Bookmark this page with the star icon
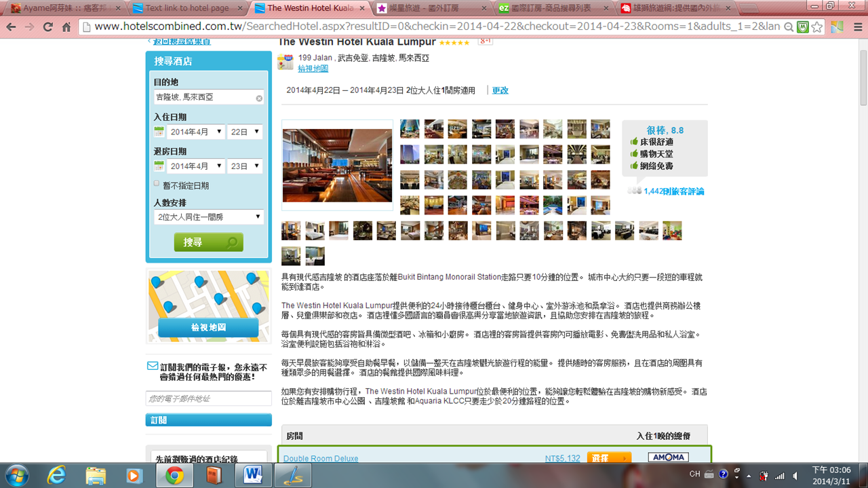 point(817,27)
